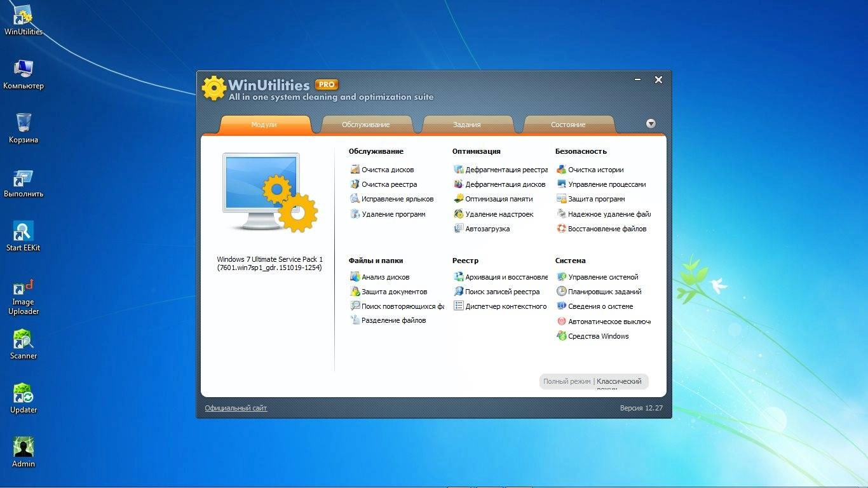This screenshot has width=868, height=488.
Task: Click the Версия 12.27 text
Action: click(x=641, y=408)
